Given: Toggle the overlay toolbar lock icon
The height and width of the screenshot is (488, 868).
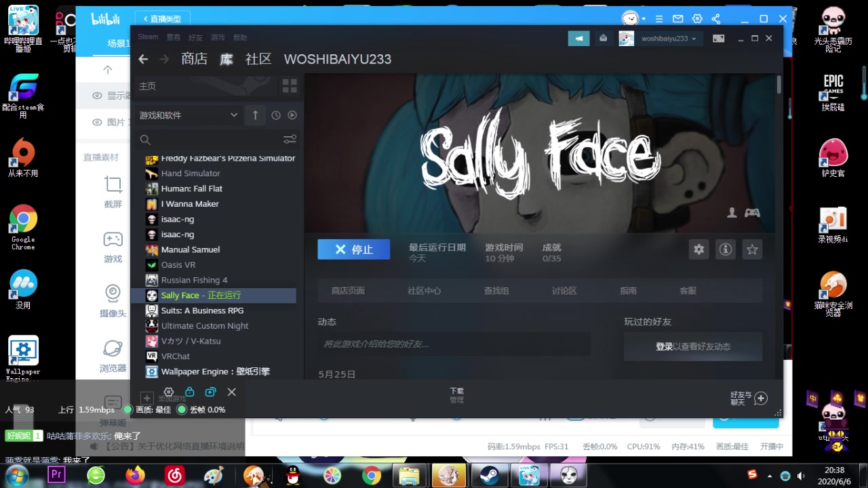Looking at the screenshot, I should tap(190, 392).
